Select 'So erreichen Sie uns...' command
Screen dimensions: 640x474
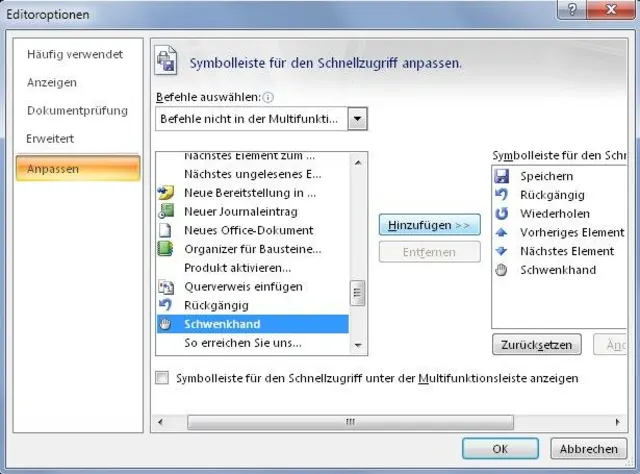(x=253, y=343)
